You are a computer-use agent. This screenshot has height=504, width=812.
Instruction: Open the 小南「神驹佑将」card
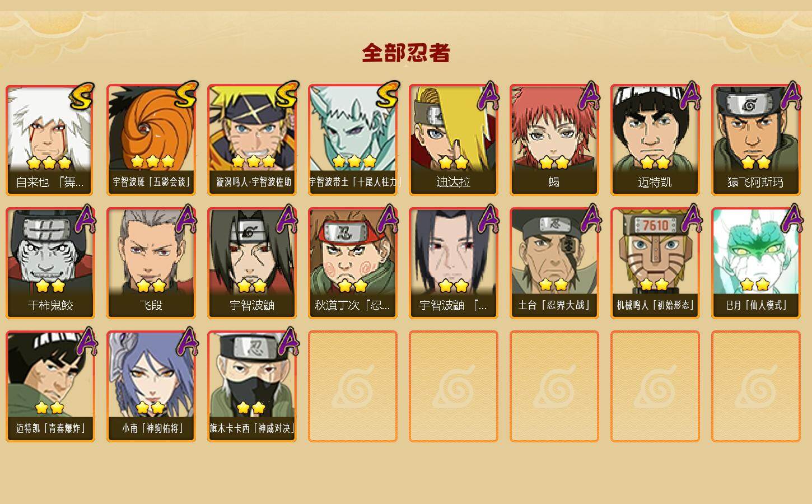151,386
